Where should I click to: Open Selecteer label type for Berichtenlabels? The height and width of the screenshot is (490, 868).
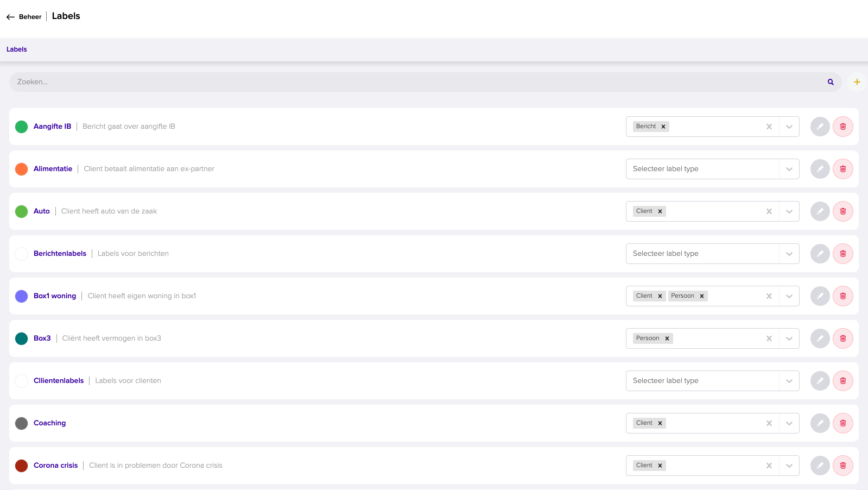[x=712, y=254]
